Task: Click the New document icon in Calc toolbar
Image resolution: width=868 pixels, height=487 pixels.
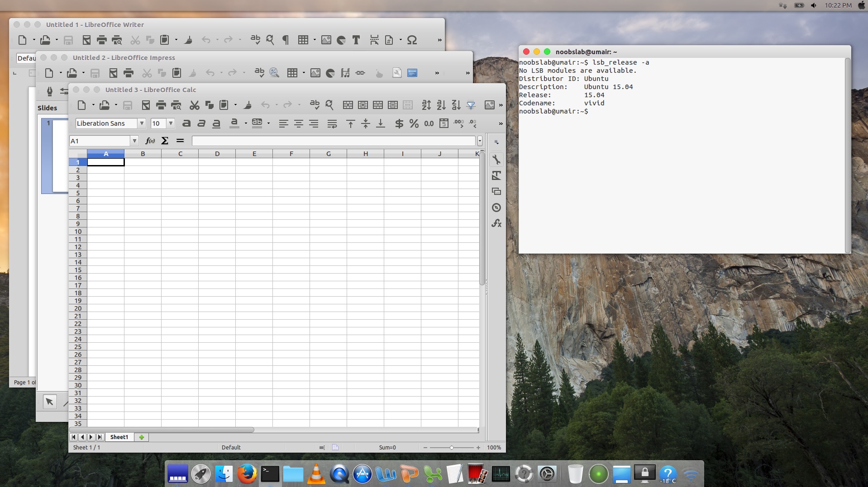Action: [82, 105]
